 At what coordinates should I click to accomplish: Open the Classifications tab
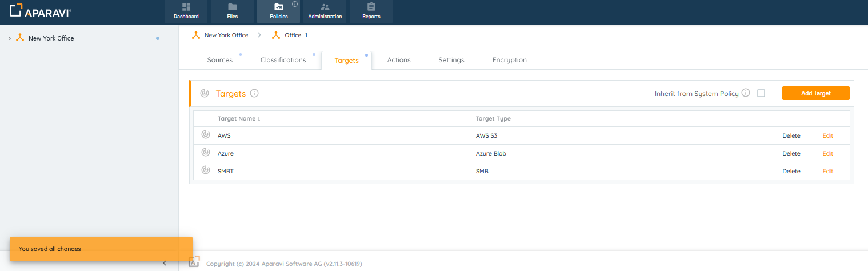(x=283, y=60)
